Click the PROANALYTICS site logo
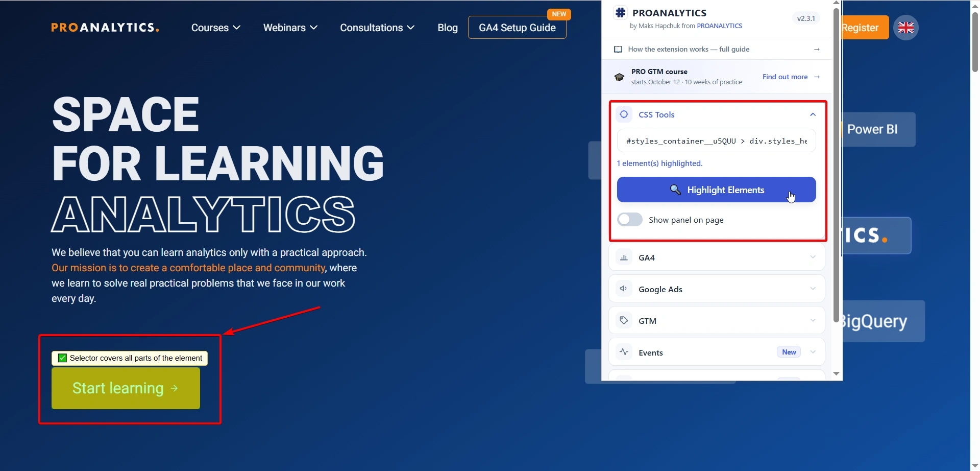Viewport: 980px width, 471px height. click(105, 28)
